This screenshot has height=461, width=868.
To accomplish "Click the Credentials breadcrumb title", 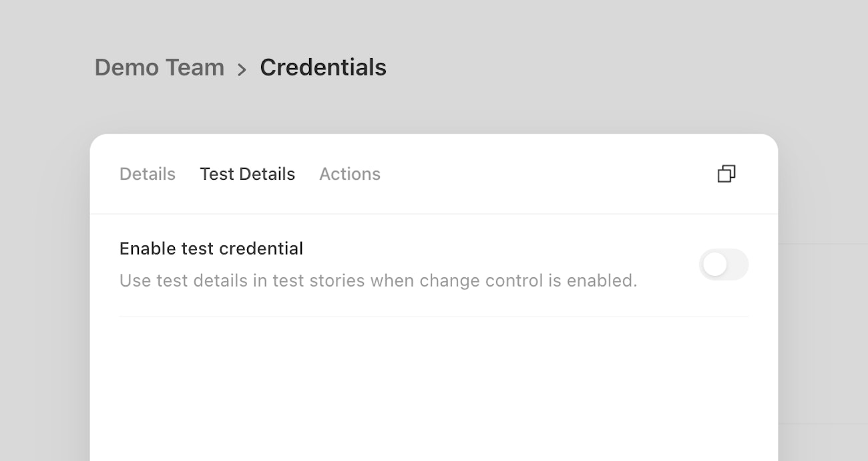I will point(323,67).
